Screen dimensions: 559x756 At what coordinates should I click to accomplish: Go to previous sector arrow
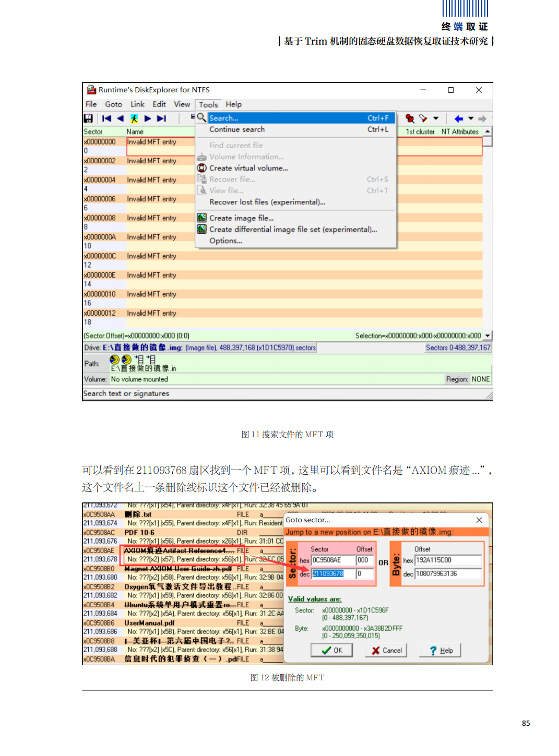tap(121, 118)
